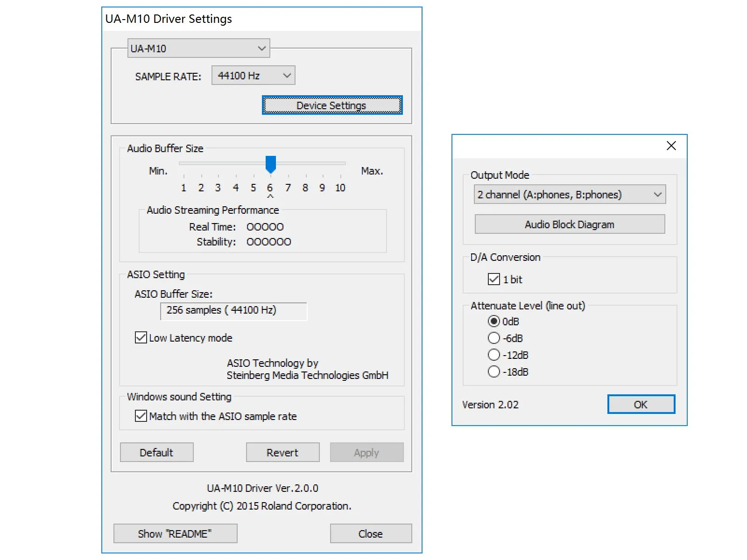Confirm device settings with OK
This screenshot has height=560, width=747.
coord(641,404)
